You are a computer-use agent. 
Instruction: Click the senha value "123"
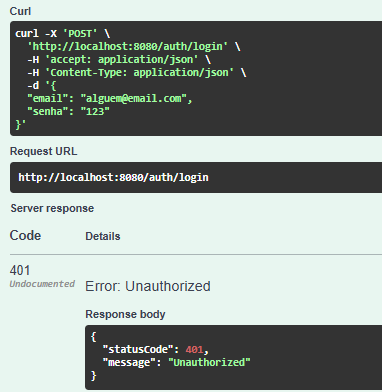(x=95, y=111)
